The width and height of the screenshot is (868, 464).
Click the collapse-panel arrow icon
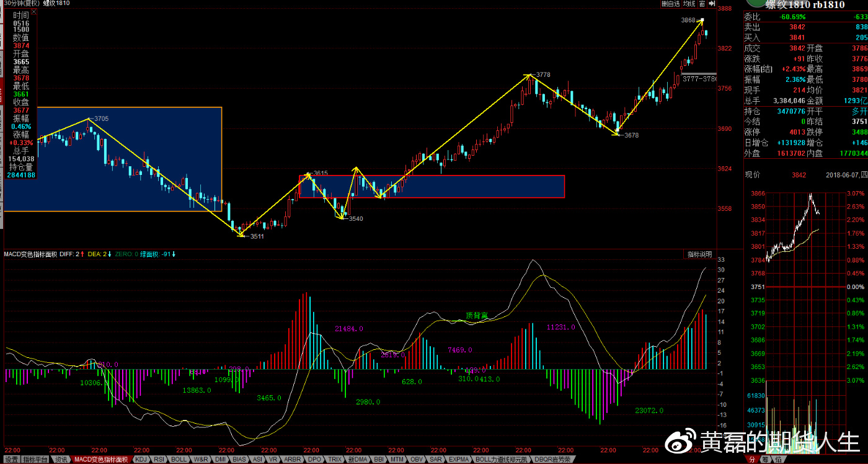pyautogui.click(x=711, y=4)
